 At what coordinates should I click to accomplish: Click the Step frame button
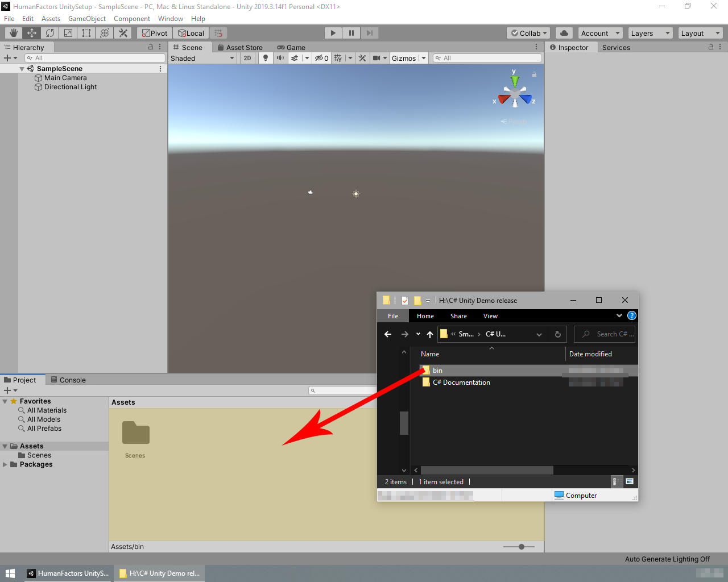pyautogui.click(x=370, y=33)
